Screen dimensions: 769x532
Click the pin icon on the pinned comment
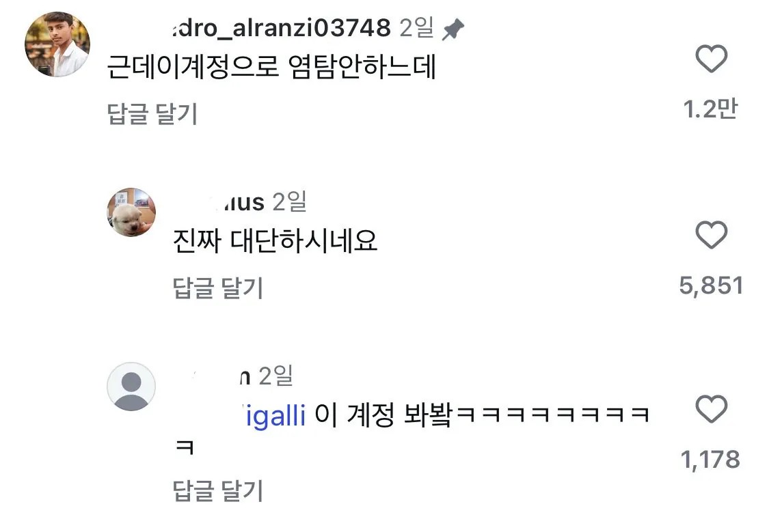coord(453,29)
